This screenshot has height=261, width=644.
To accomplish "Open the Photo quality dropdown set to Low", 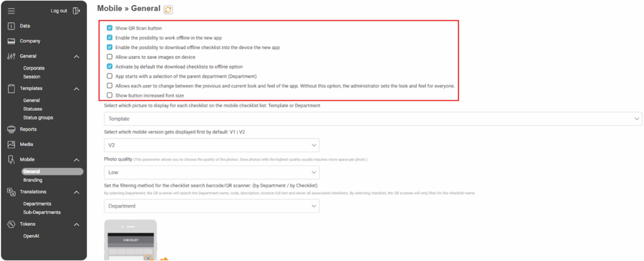I will pyautogui.click(x=211, y=172).
